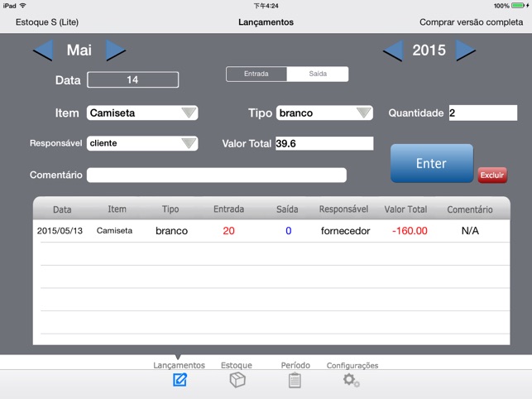Check the battery indicator in the status bar
Image resolution: width=532 pixels, height=399 pixels.
[518, 6]
